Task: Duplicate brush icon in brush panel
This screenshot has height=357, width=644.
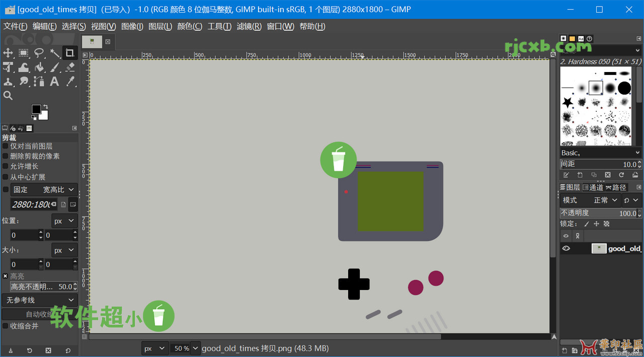Action: point(594,175)
